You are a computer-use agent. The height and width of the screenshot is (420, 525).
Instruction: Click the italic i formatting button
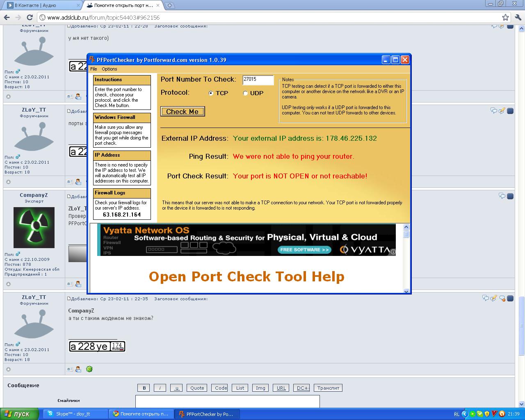[x=160, y=388]
